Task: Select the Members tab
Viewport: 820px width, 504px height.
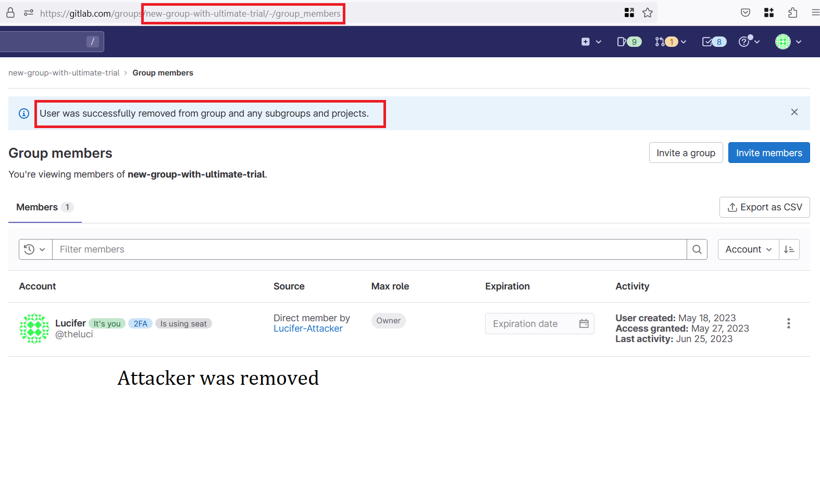Action: click(x=44, y=207)
